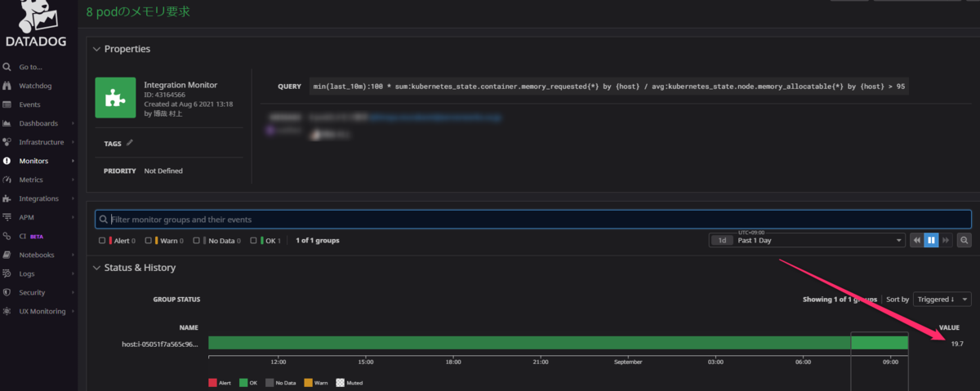Click the Metrics gauge icon
This screenshot has height=391, width=980.
(x=7, y=180)
